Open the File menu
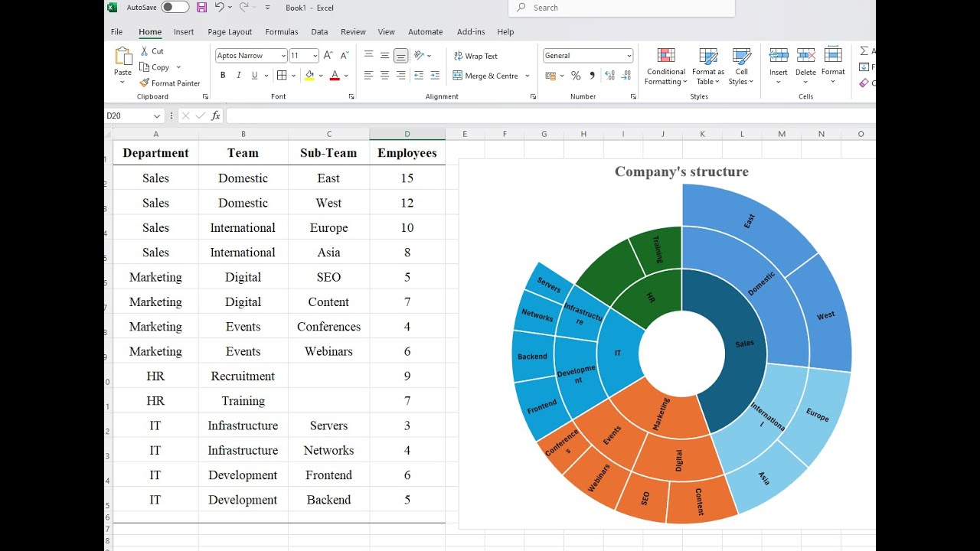Screen dimensions: 980x551 click(x=117, y=31)
